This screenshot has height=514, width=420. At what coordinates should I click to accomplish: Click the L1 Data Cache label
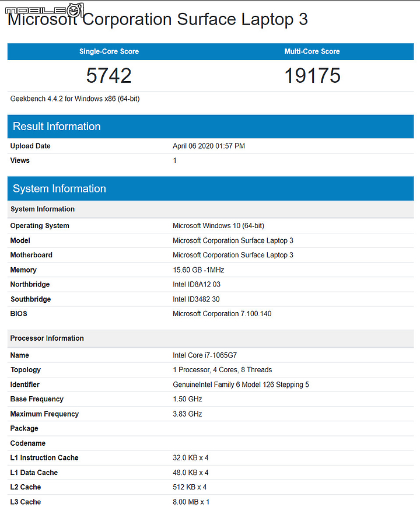pyautogui.click(x=34, y=473)
